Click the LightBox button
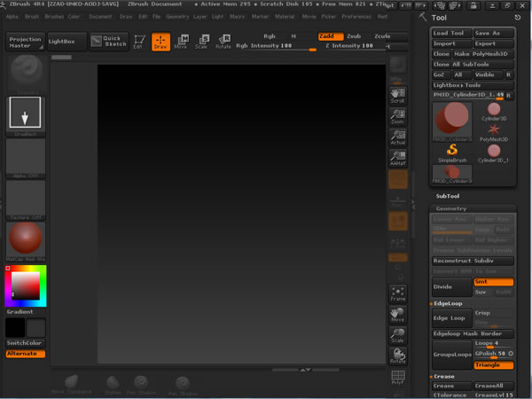 [x=66, y=42]
